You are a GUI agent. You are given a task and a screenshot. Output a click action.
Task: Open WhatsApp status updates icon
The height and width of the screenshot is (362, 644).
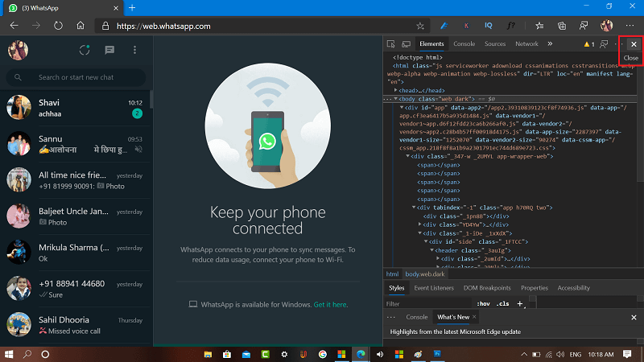[85, 50]
